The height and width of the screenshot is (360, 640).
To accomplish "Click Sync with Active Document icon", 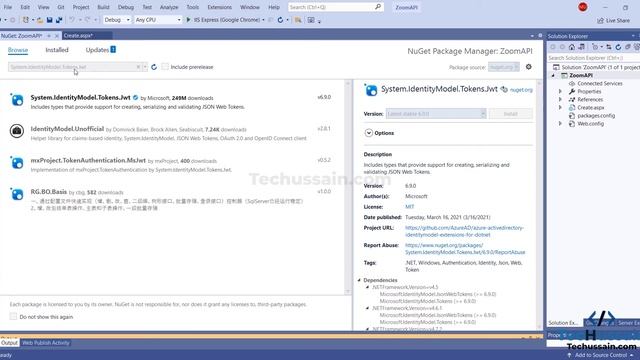I will (x=609, y=47).
